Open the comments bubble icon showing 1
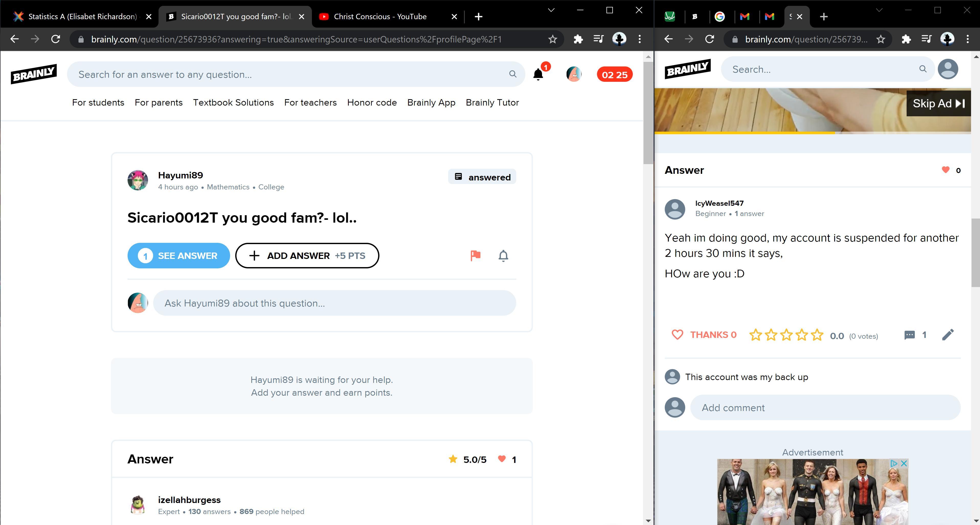 [909, 335]
